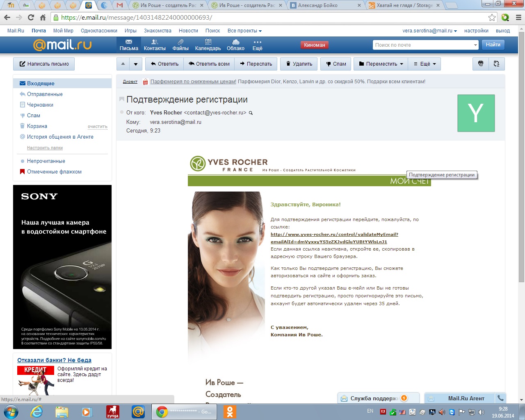Open the header Ещё dots menu
Viewport: 525px width, 420px height.
pyautogui.click(x=257, y=45)
